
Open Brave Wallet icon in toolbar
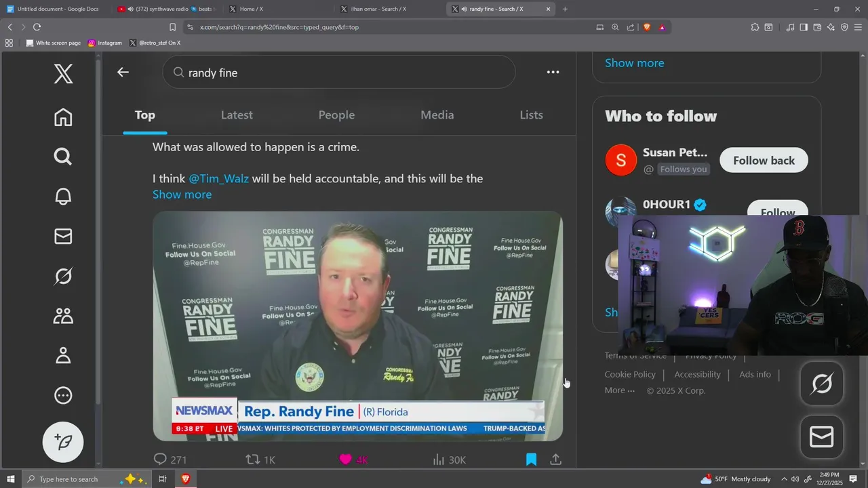pyautogui.click(x=817, y=27)
